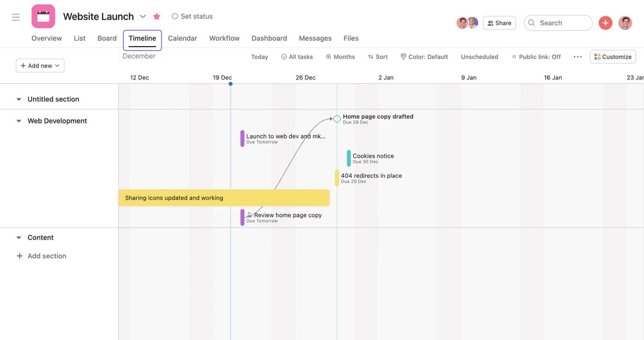644x340 pixels.
Task: Click into the Search field
Action: 558,23
